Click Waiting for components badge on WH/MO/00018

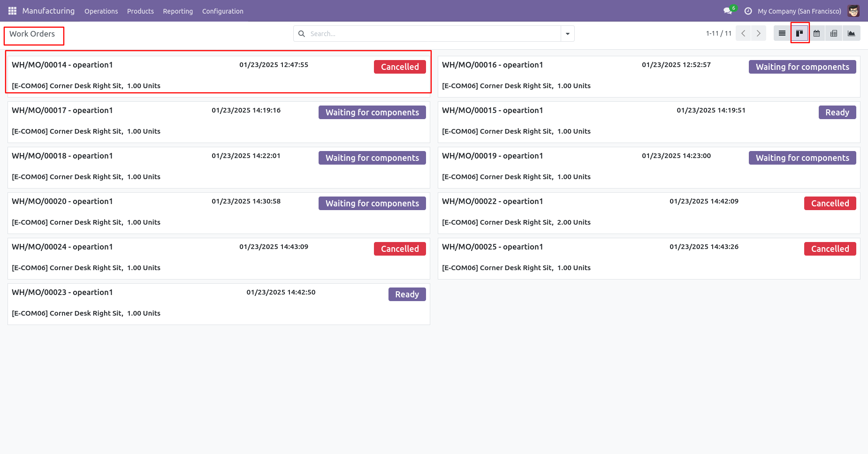click(x=372, y=158)
